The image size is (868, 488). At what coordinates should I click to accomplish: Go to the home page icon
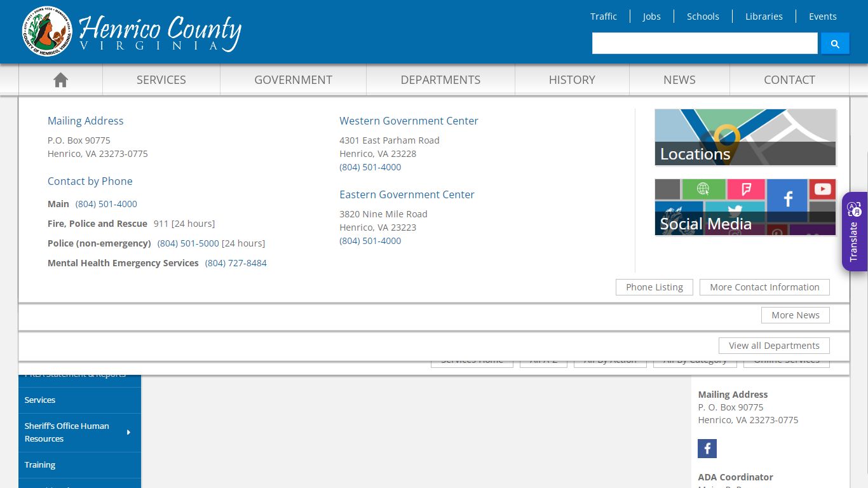pyautogui.click(x=60, y=79)
